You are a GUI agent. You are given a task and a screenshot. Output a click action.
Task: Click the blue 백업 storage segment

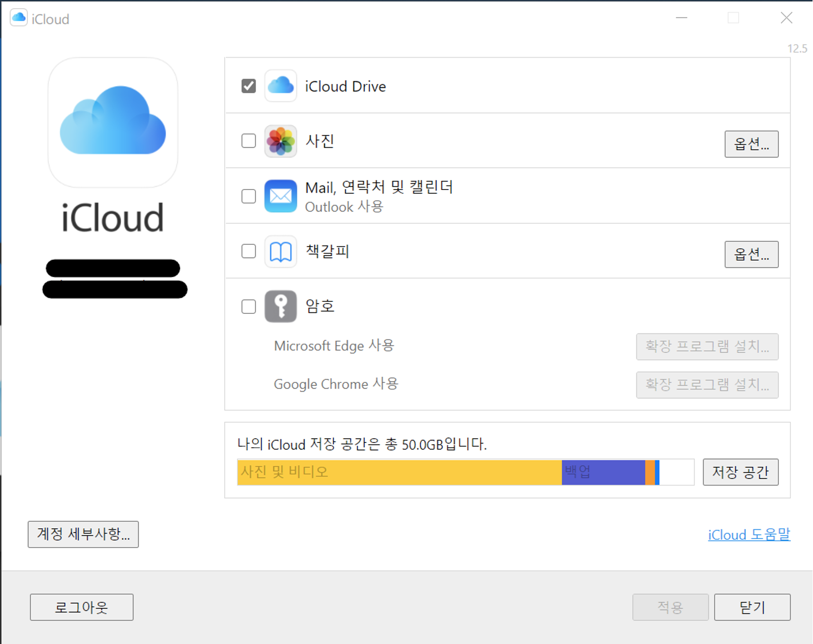pyautogui.click(x=603, y=472)
